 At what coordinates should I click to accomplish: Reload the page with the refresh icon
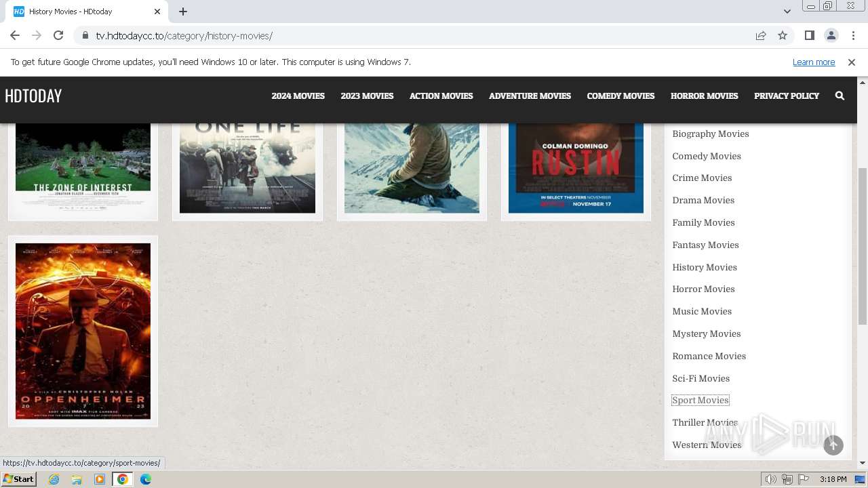coord(58,35)
